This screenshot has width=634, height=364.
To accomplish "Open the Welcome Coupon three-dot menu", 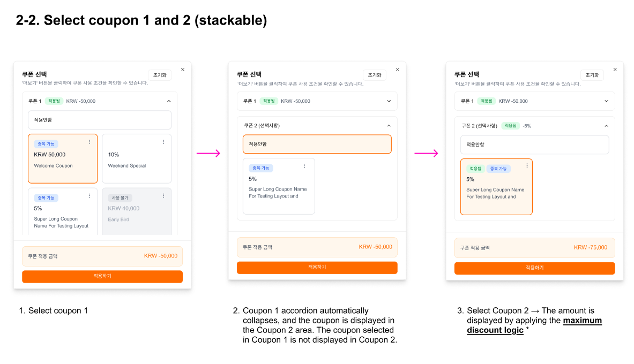I will click(x=89, y=142).
